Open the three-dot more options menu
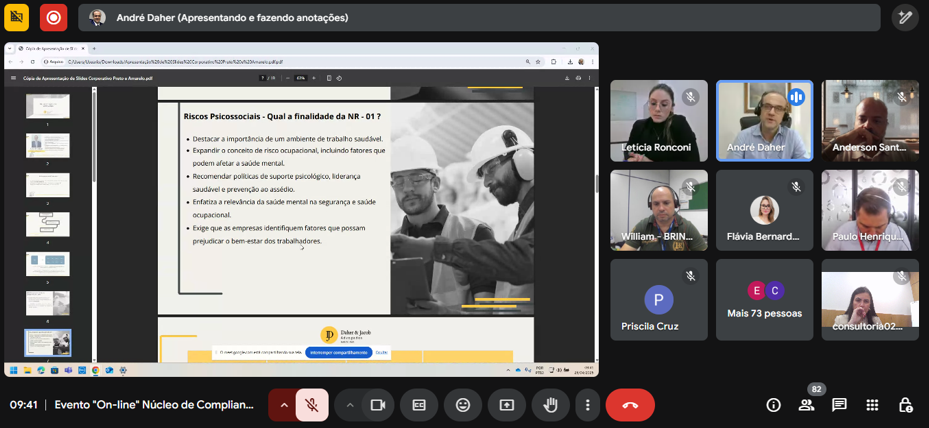The image size is (929, 428). pyautogui.click(x=588, y=405)
